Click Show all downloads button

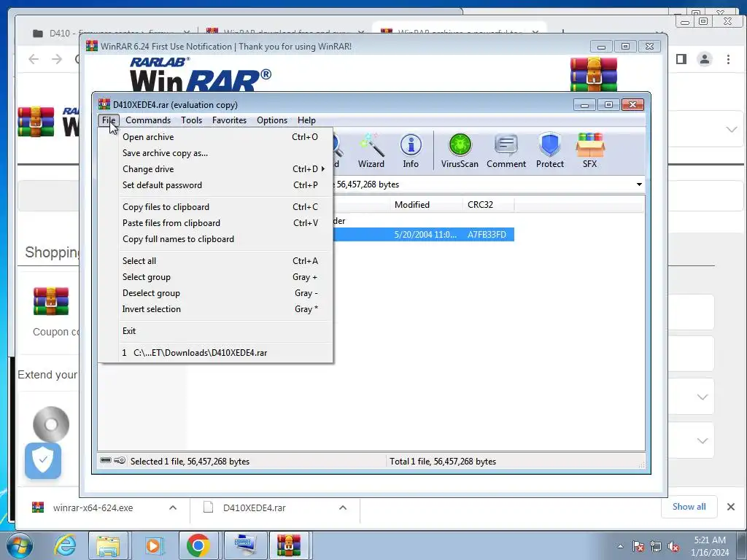pos(689,507)
